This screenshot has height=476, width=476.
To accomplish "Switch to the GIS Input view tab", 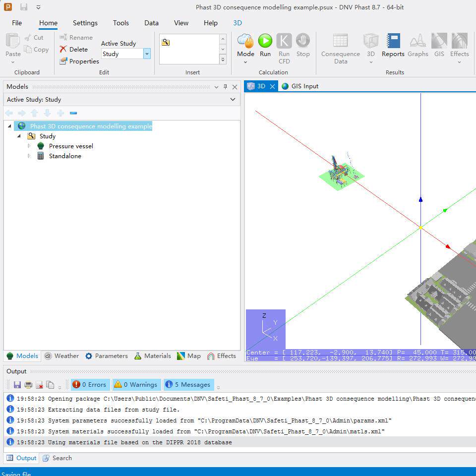I will pos(300,86).
